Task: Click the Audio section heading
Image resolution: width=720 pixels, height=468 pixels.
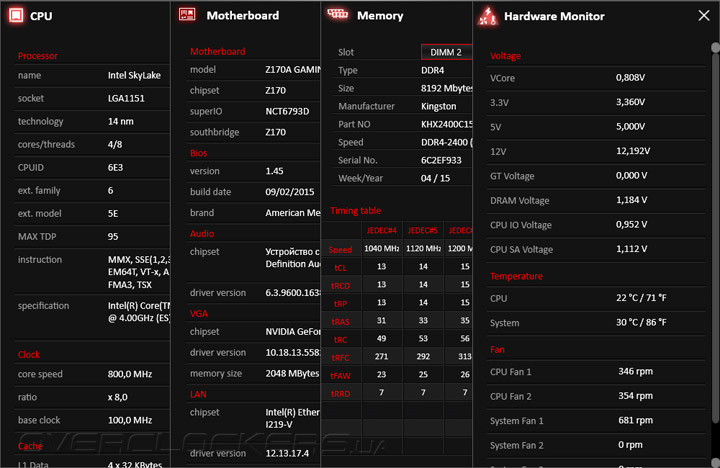Action: coord(202,234)
